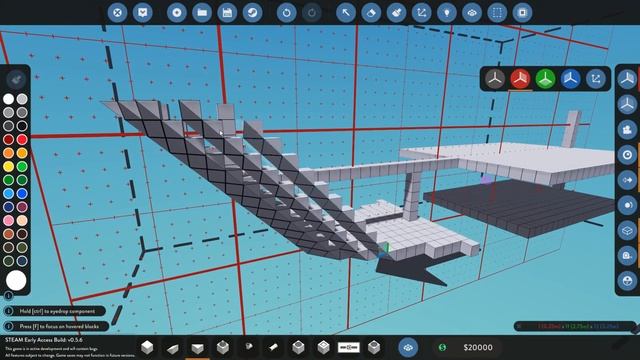Pick the white color swatch
The width and height of the screenshot is (640, 360).
pos(9,99)
